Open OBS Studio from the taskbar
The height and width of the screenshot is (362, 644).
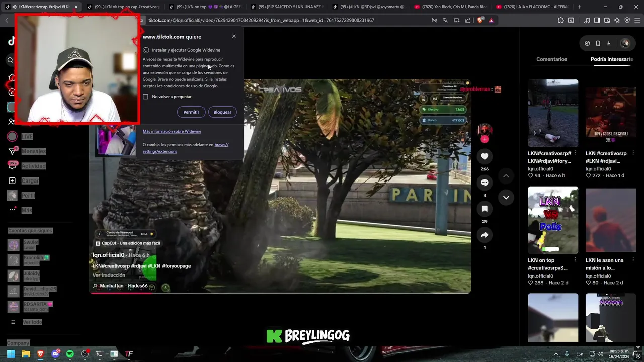85,354
